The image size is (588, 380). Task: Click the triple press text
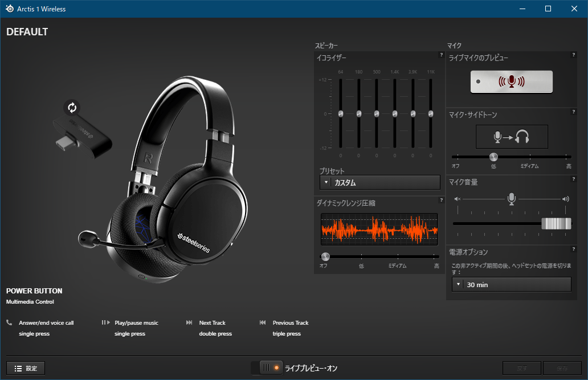[x=287, y=333]
